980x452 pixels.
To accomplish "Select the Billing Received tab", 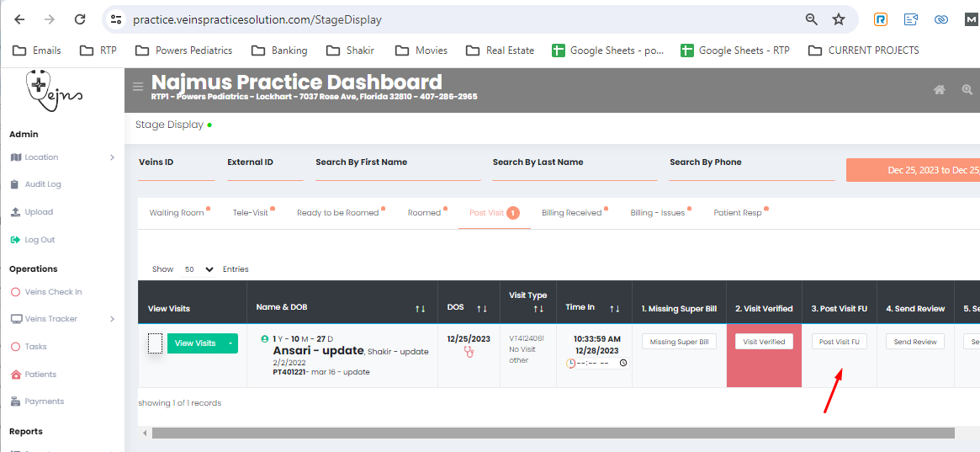I will coord(571,213).
